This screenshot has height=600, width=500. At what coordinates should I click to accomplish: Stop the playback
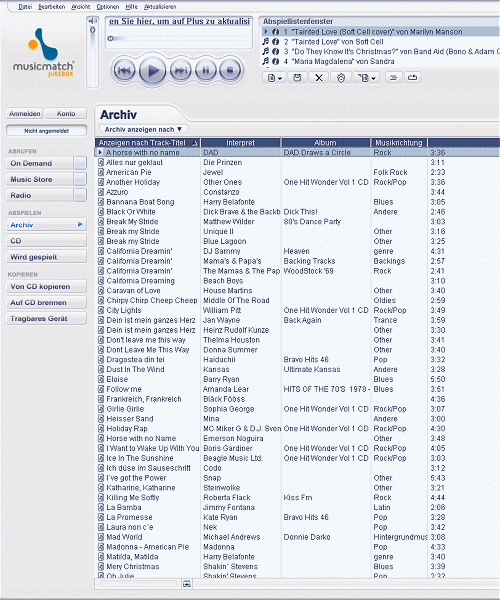230,70
